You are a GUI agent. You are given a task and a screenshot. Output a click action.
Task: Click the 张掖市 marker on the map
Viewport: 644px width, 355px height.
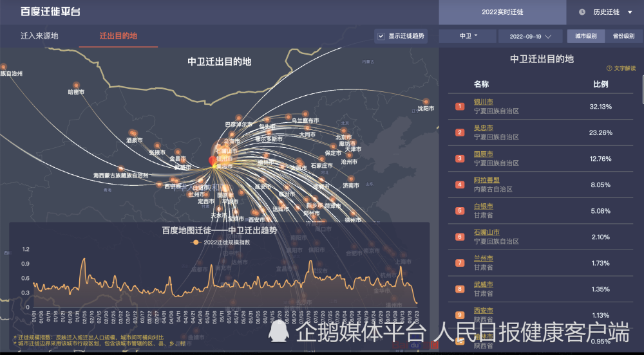(x=157, y=145)
